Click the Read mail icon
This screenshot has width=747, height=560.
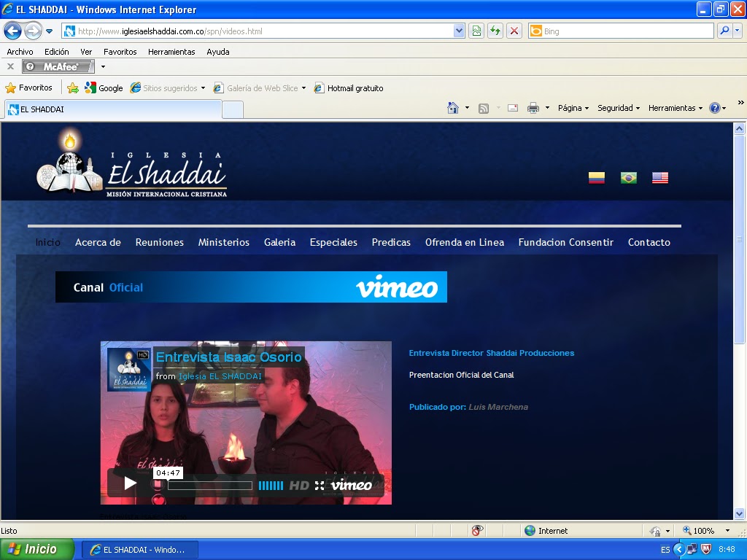click(x=513, y=108)
